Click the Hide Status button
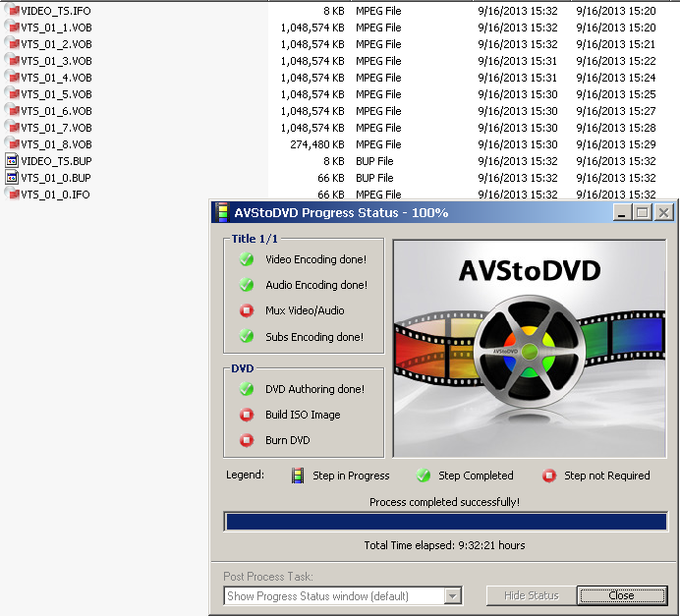Image resolution: width=680 pixels, height=616 pixels. (532, 595)
